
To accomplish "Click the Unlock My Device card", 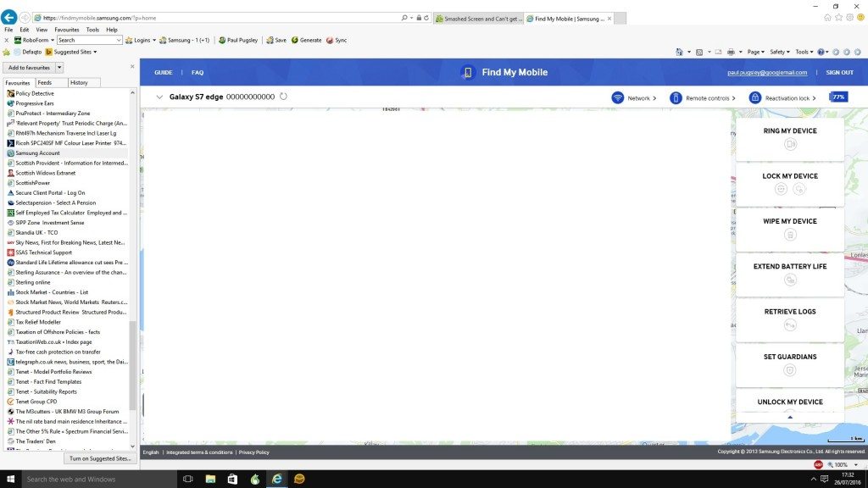I will point(790,404).
